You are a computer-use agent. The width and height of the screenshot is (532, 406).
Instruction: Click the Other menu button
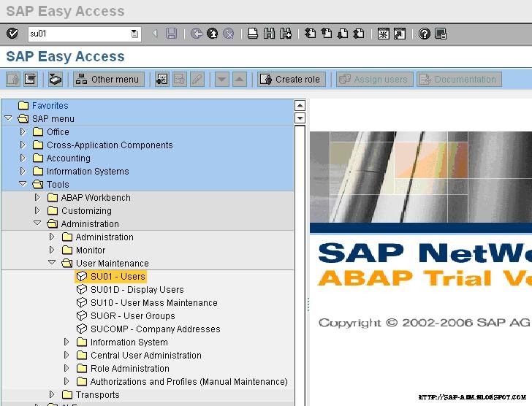109,80
